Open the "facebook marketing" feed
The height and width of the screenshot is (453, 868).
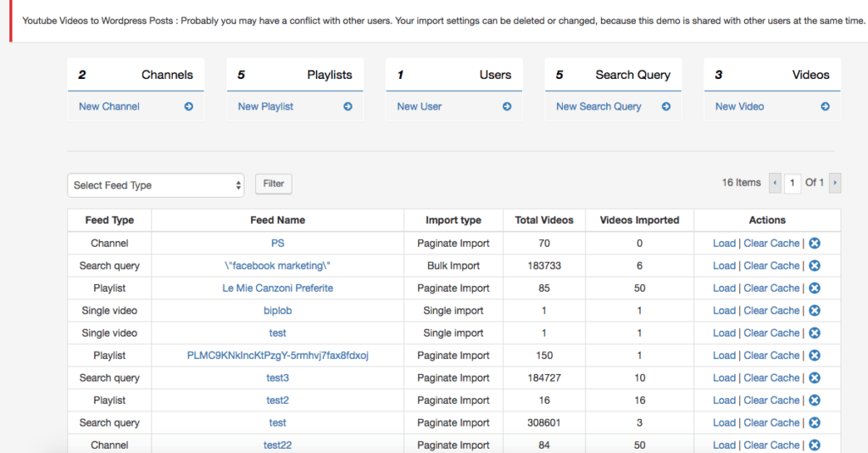(x=277, y=266)
